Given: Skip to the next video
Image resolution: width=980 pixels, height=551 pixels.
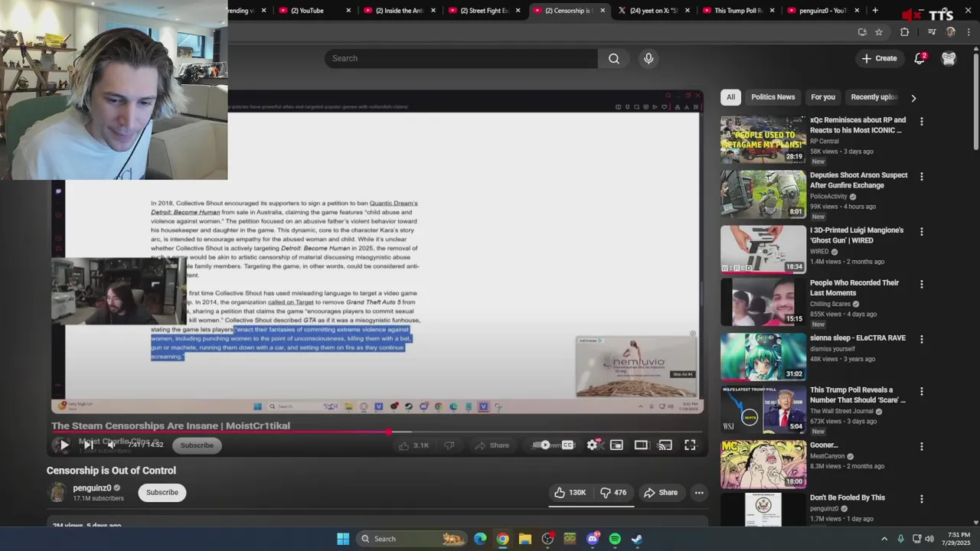Looking at the screenshot, I should click(89, 445).
